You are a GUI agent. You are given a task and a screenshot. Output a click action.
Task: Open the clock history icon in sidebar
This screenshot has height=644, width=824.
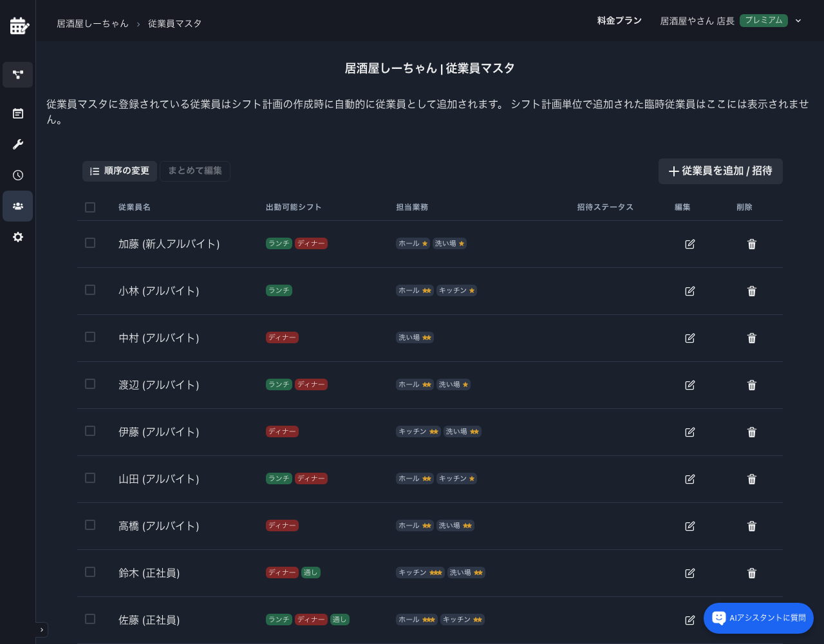coord(17,175)
